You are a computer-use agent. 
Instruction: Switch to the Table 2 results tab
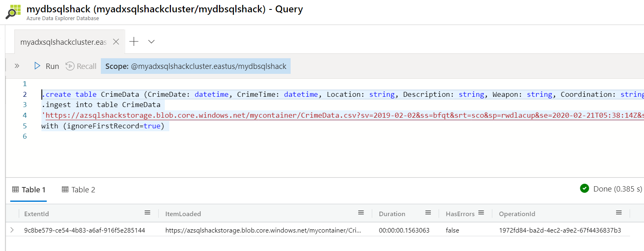[x=78, y=189]
